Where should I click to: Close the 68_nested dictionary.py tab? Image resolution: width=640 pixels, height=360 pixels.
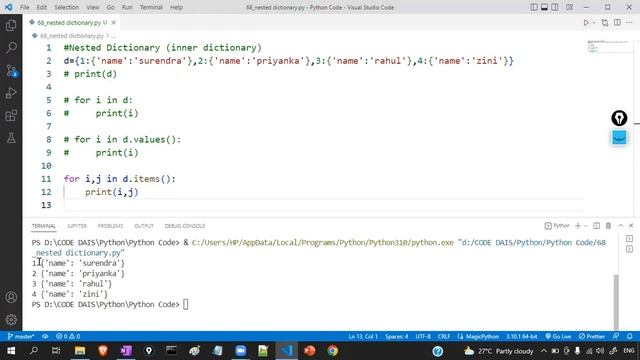pos(113,22)
